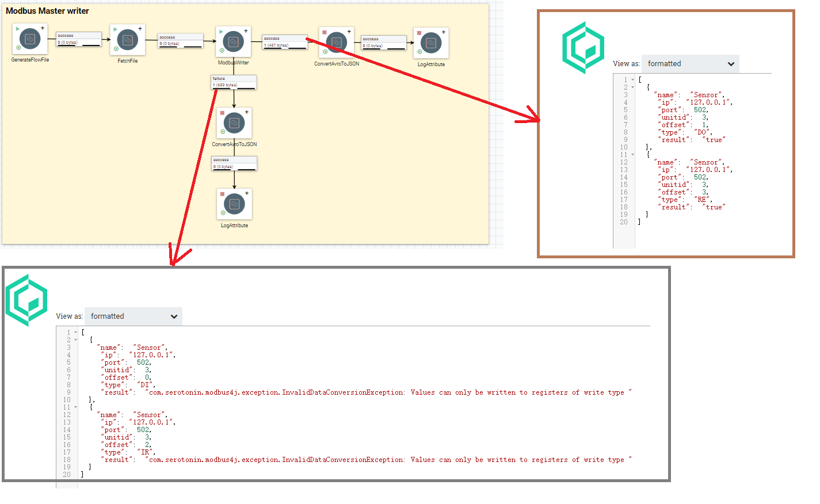The width and height of the screenshot is (820, 504).
Task: Collapse the line 2 code fold in the bottom viewer
Action: 76,340
